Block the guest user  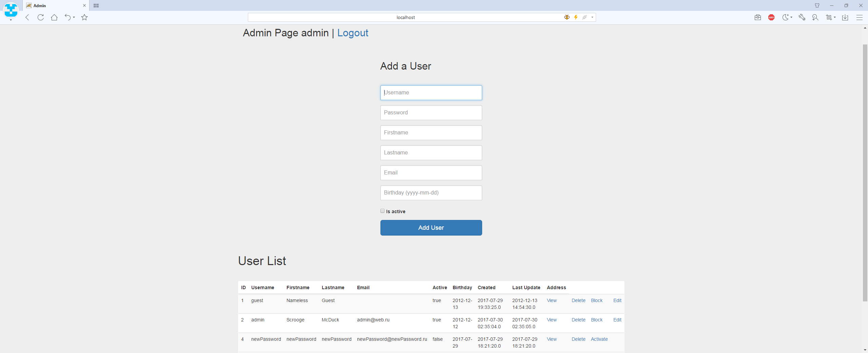pos(596,300)
